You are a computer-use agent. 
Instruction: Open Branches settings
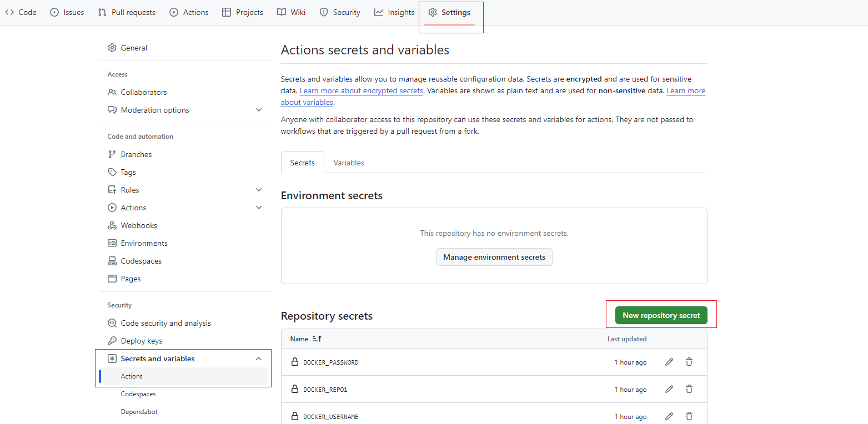pos(184,154)
